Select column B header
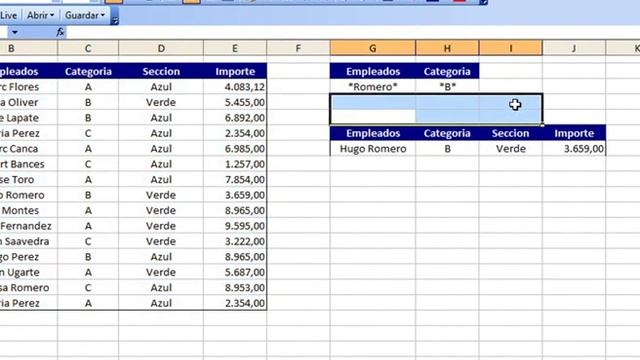 pos(29,48)
